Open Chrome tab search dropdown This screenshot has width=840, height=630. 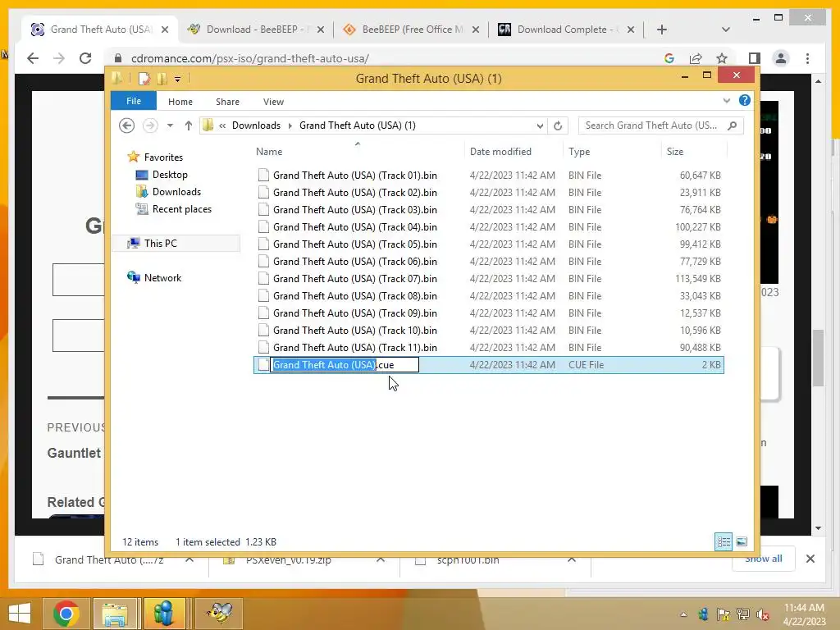[x=726, y=30]
